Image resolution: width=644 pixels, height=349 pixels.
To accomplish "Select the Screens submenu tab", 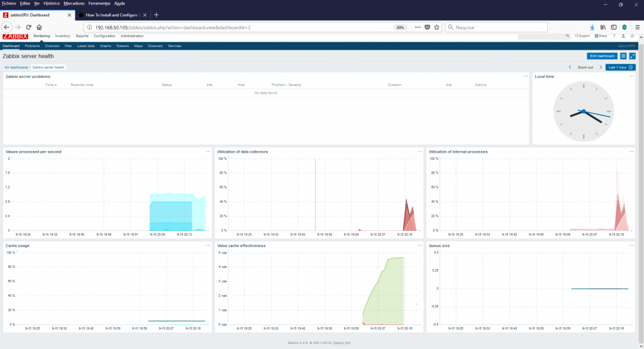I will pos(123,46).
